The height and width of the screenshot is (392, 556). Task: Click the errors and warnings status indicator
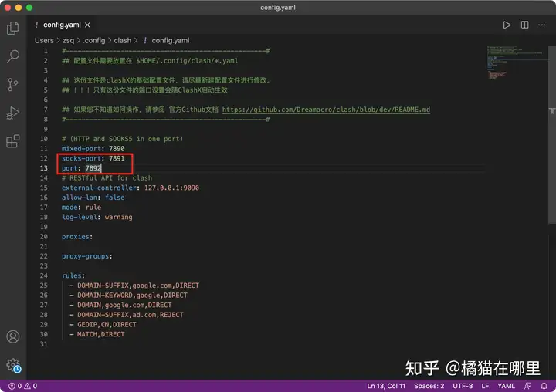pos(22,386)
